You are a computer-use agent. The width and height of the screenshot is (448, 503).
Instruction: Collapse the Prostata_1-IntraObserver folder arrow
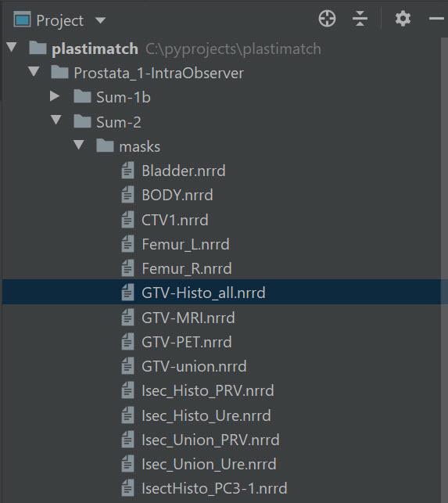pos(34,71)
